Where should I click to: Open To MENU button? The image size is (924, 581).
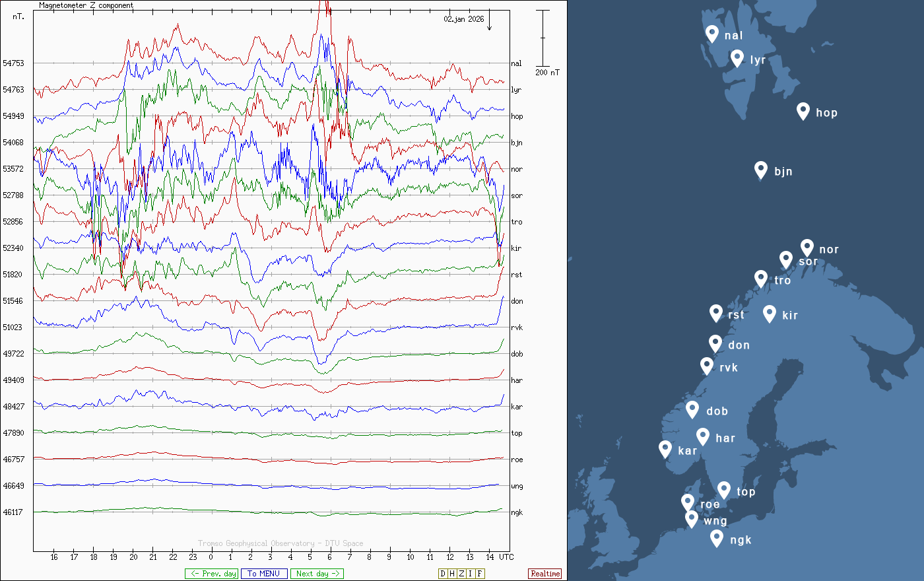[264, 574]
